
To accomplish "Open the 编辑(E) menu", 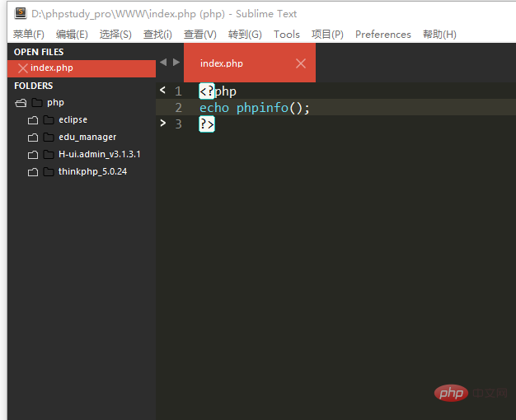I will [x=72, y=35].
